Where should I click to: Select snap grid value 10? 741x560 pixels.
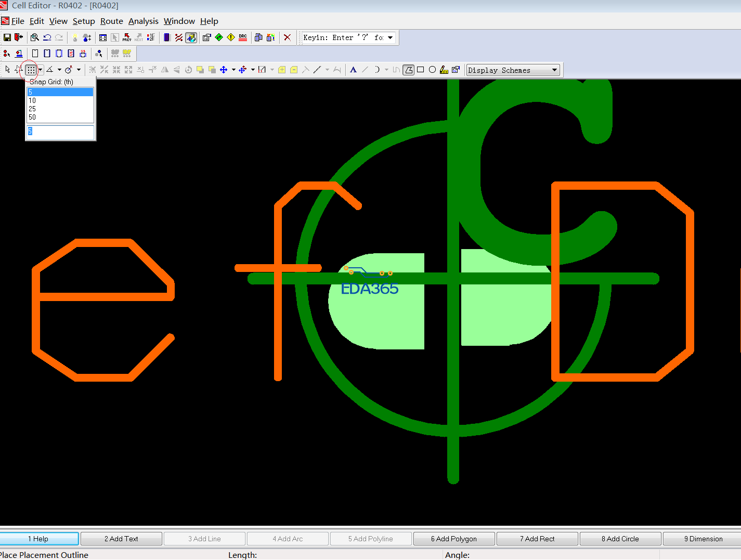pos(60,100)
